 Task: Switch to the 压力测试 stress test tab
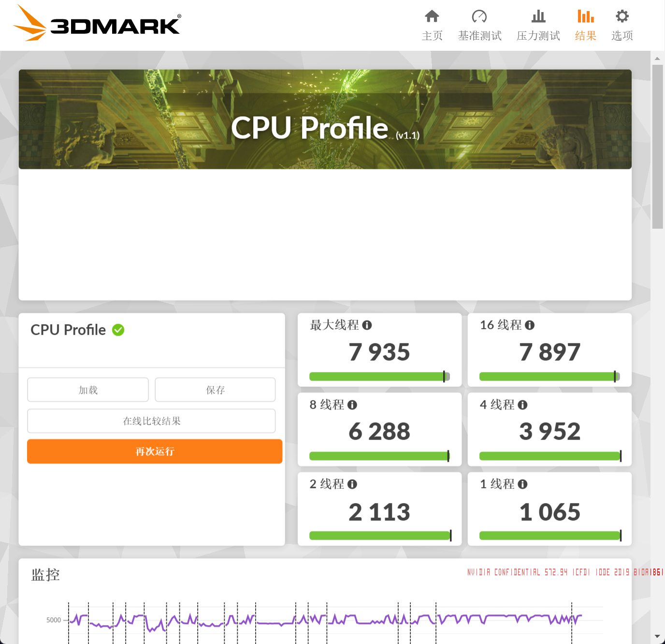tap(538, 25)
